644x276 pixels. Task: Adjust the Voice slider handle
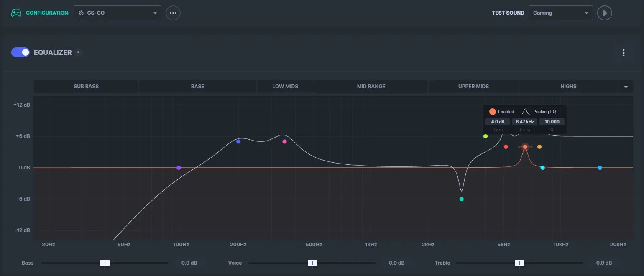tap(312, 263)
